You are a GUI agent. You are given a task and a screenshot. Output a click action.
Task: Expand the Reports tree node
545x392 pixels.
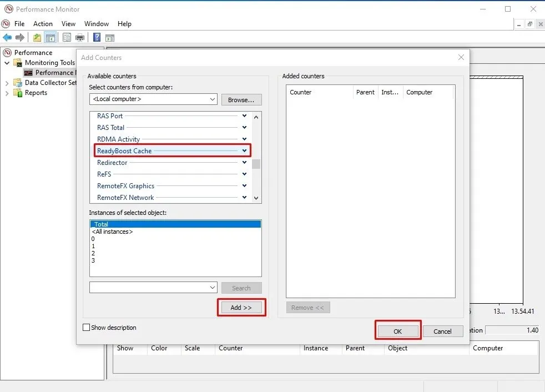(x=7, y=93)
